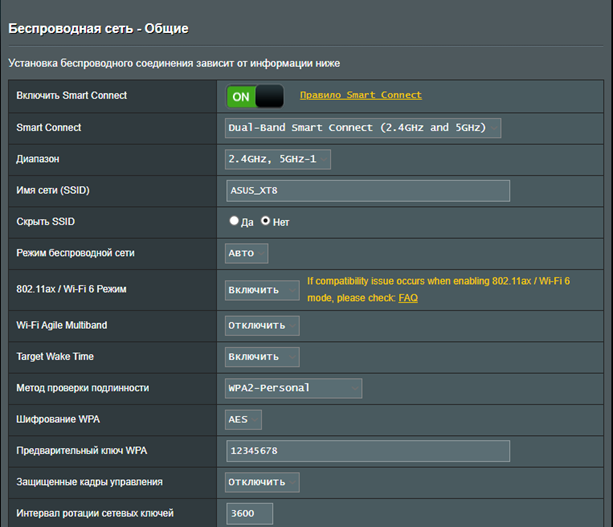Viewport: 613px width, 527px height.
Task: Click the Предварительный ключ WPA password field
Action: click(368, 451)
